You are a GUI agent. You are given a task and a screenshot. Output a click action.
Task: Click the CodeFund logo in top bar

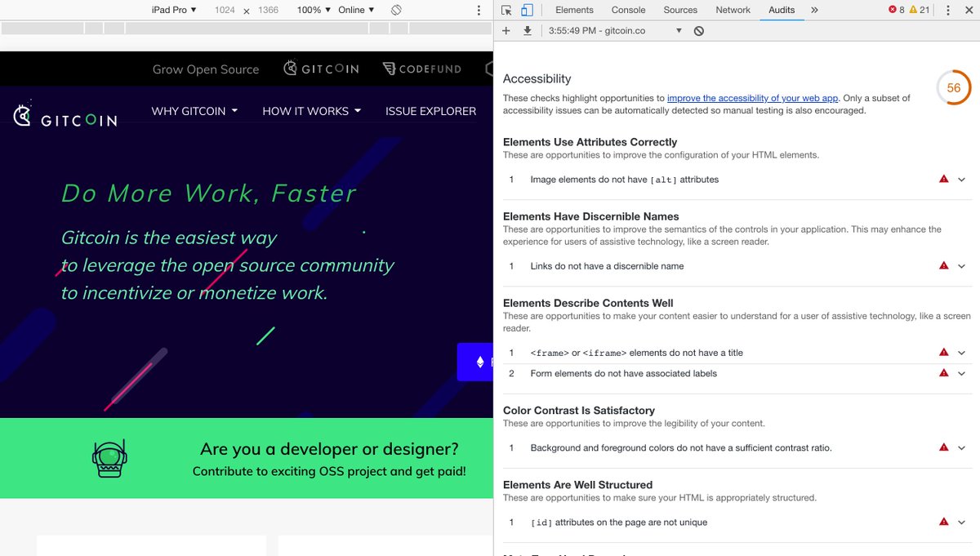point(422,69)
